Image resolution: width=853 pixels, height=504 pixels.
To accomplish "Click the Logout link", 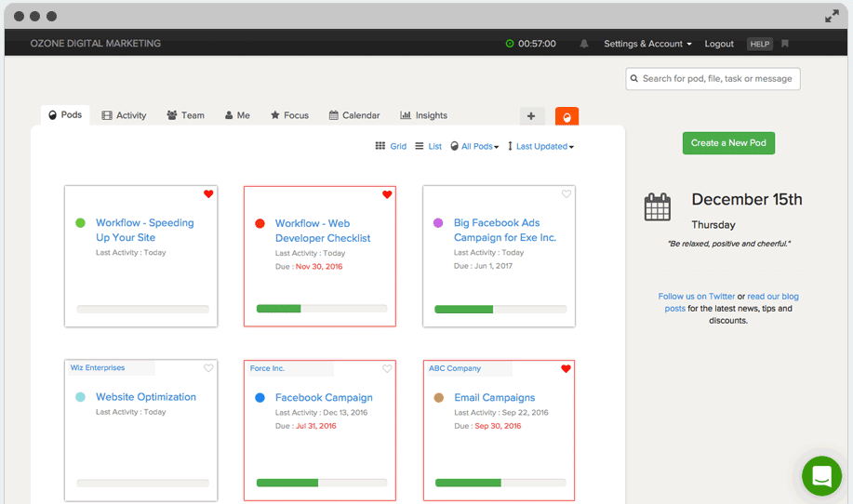I will (719, 44).
